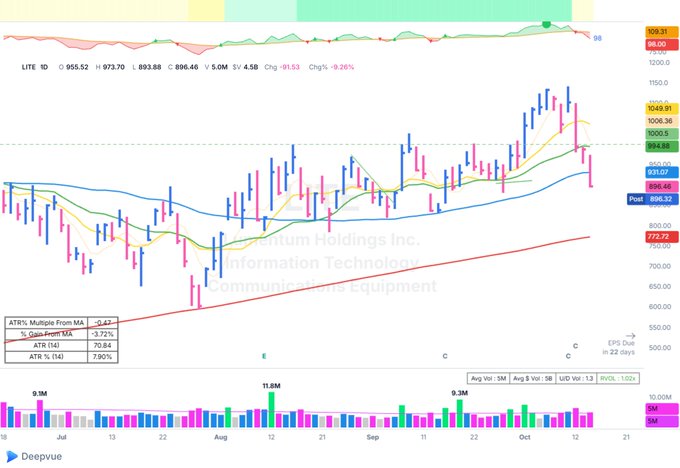Click the 1000.5 green price tag

tap(662, 134)
